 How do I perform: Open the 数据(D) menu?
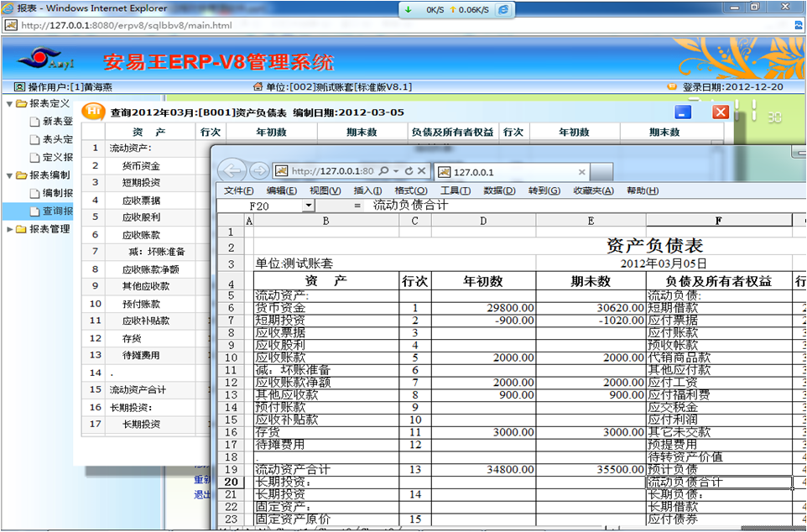pos(499,190)
